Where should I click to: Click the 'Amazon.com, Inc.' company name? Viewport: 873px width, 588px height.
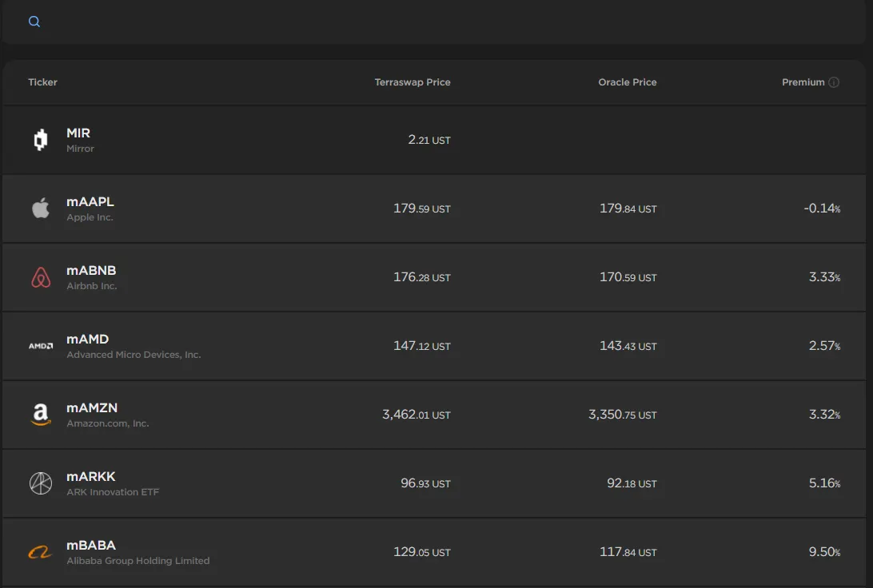108,423
